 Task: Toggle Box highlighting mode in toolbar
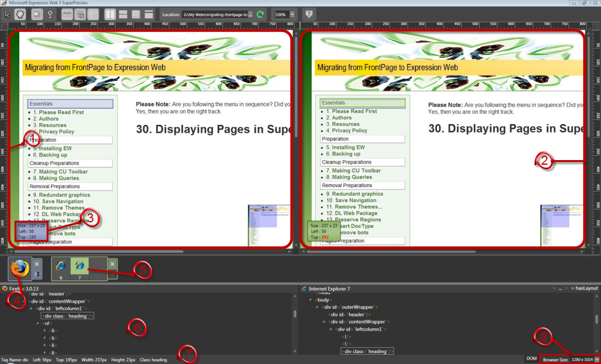(x=37, y=14)
